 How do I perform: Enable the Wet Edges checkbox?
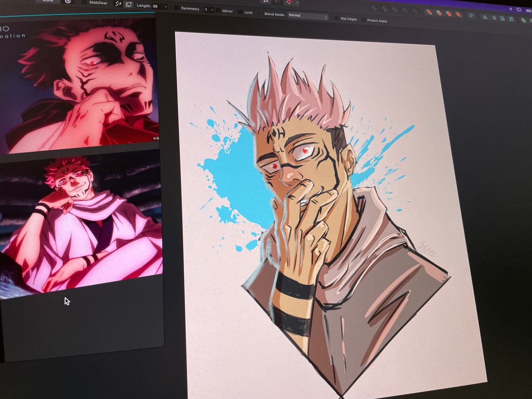337,19
